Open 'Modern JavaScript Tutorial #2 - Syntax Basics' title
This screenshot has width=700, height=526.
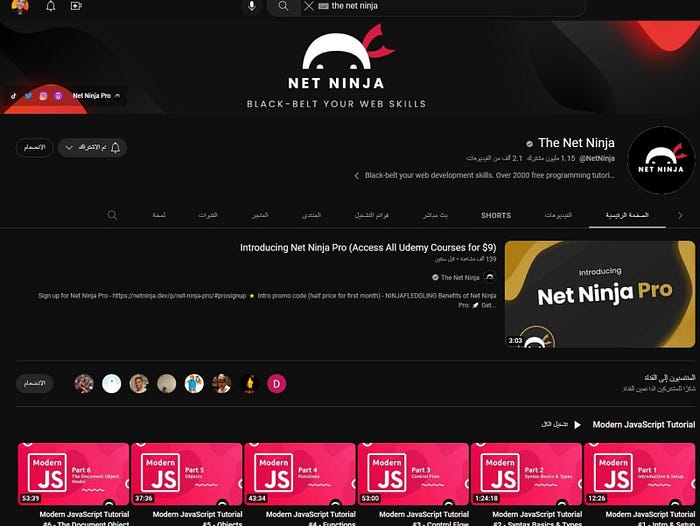[537, 518]
